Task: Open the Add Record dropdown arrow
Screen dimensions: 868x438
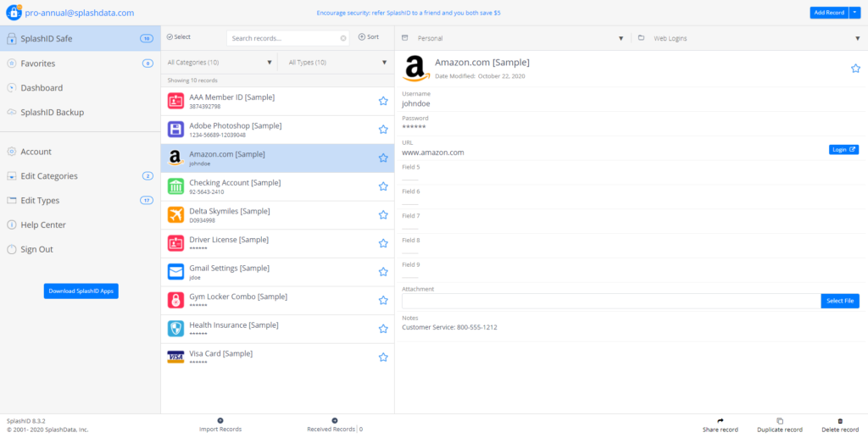Action: click(854, 13)
